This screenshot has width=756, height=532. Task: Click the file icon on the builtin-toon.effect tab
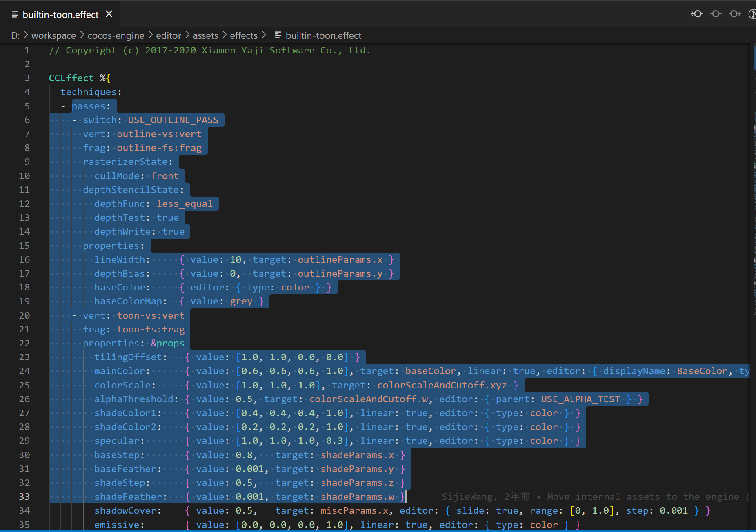click(x=15, y=14)
